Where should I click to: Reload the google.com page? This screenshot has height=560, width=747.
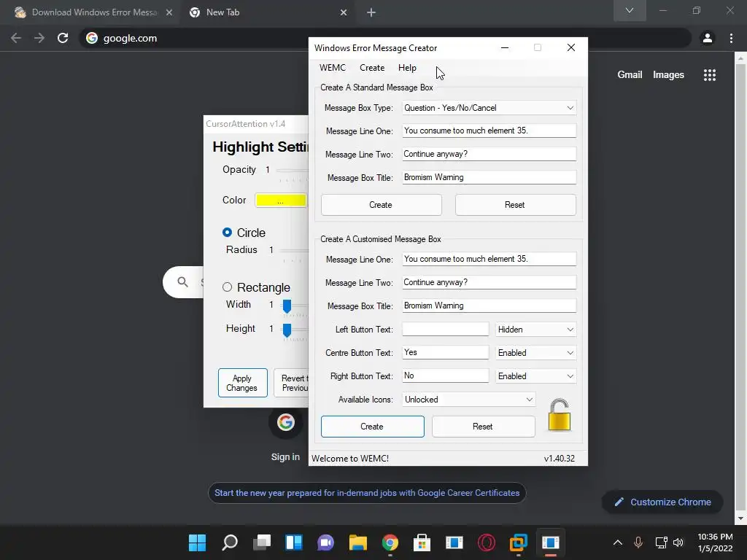[63, 38]
